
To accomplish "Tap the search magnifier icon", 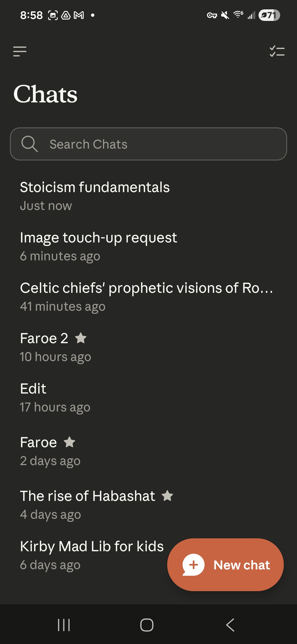I will (29, 144).
